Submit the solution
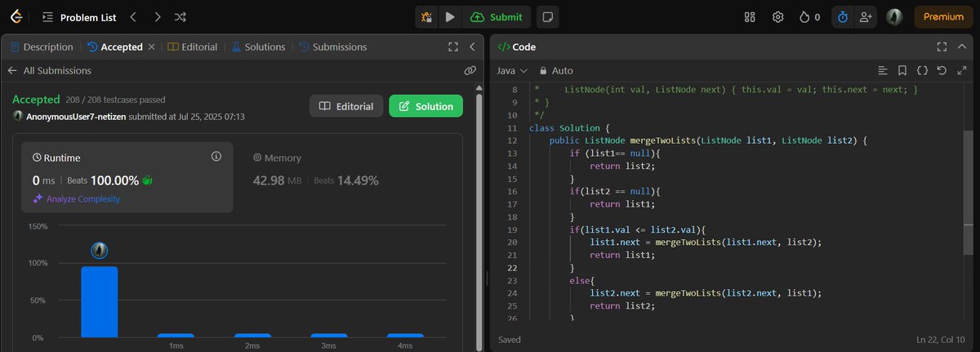Screen dimensions: 980x352 click(x=497, y=16)
